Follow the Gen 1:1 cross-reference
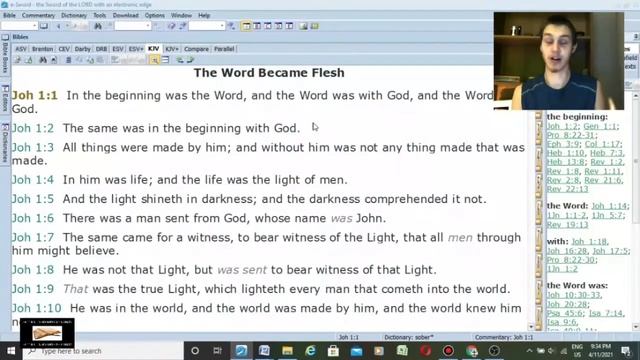This screenshot has height=360, width=640. point(600,127)
